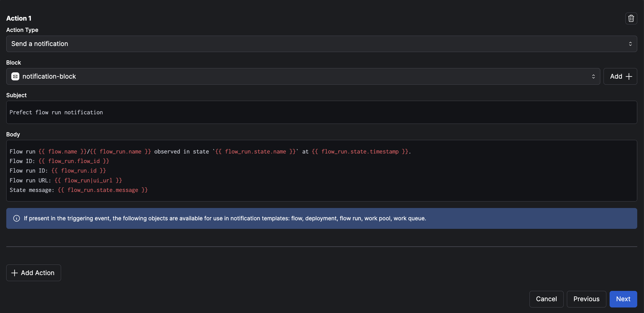Open the Action Type dropdown
Screen dimensions: 644x313
321,44
